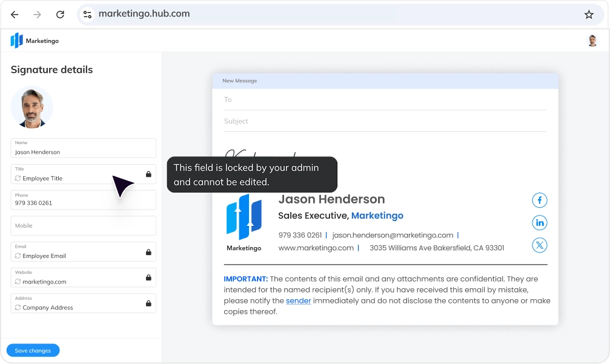Click jason.henderson@marketingo.com email

393,235
